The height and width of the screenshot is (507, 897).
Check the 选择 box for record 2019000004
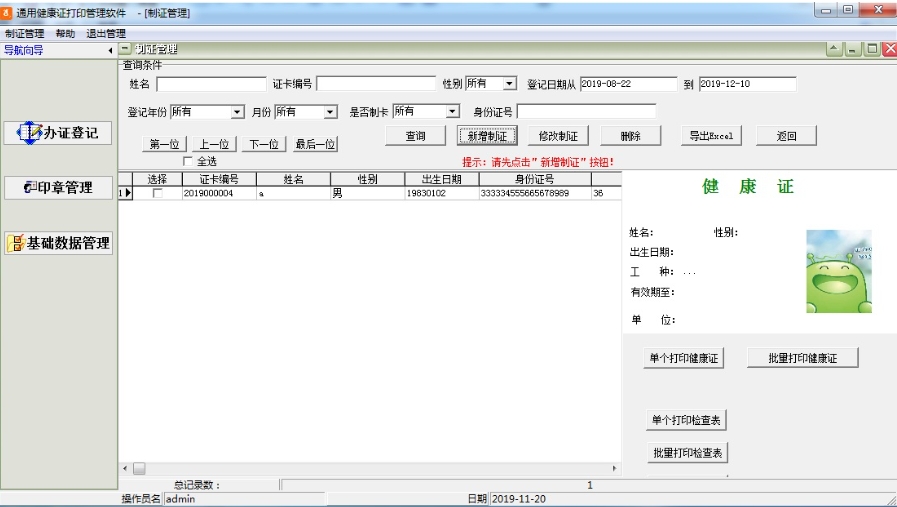[157, 193]
